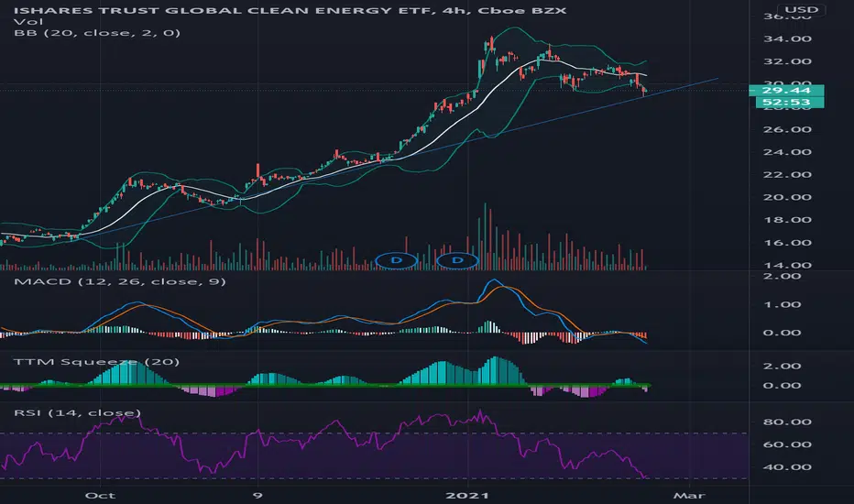This screenshot has width=854, height=504.
Task: Click the 60.00 RSI axis label
Action: (x=787, y=444)
